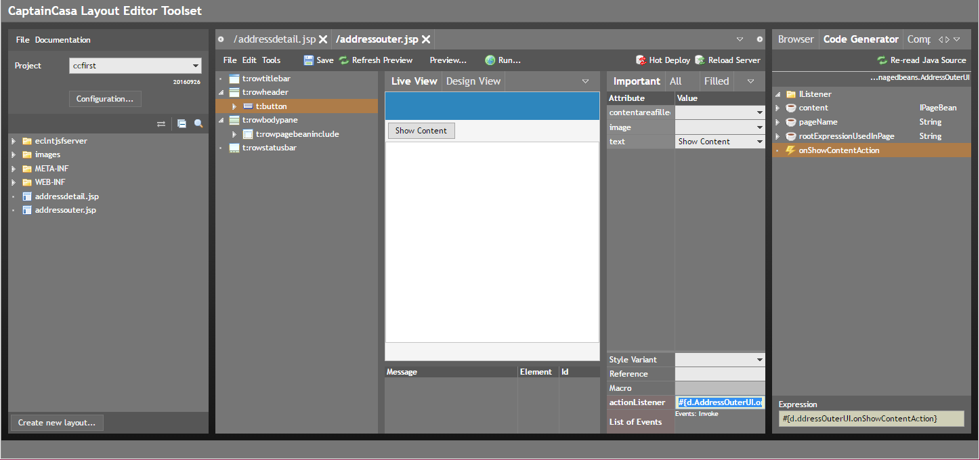Click the Re-read Java Source icon
980x460 pixels.
[x=882, y=60]
